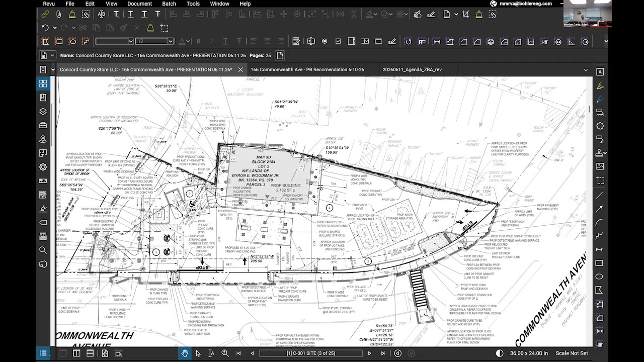Select the Length measurement tool
The height and width of the screenshot is (362, 644).
coord(436,41)
